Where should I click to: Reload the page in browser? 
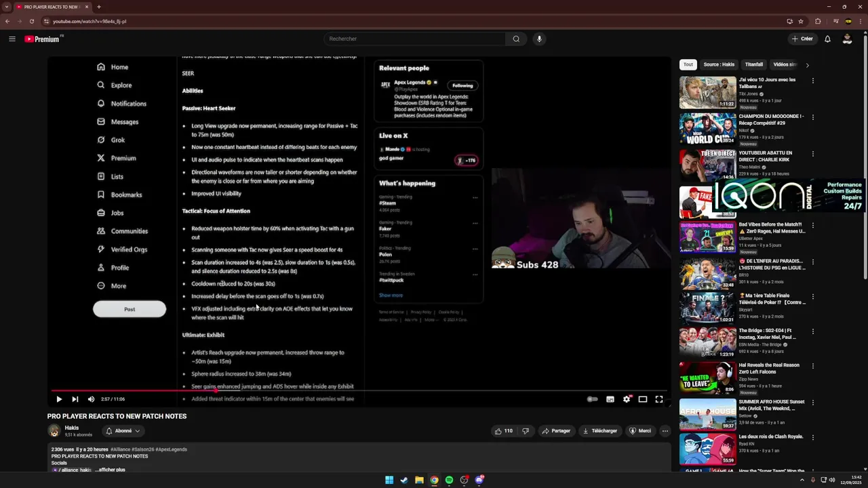(x=31, y=21)
